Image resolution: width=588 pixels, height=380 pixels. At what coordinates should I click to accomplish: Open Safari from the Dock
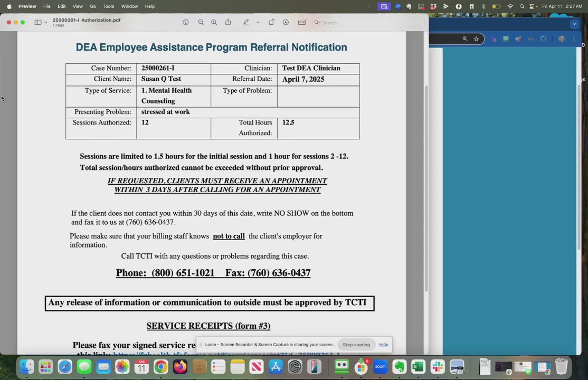(x=65, y=366)
